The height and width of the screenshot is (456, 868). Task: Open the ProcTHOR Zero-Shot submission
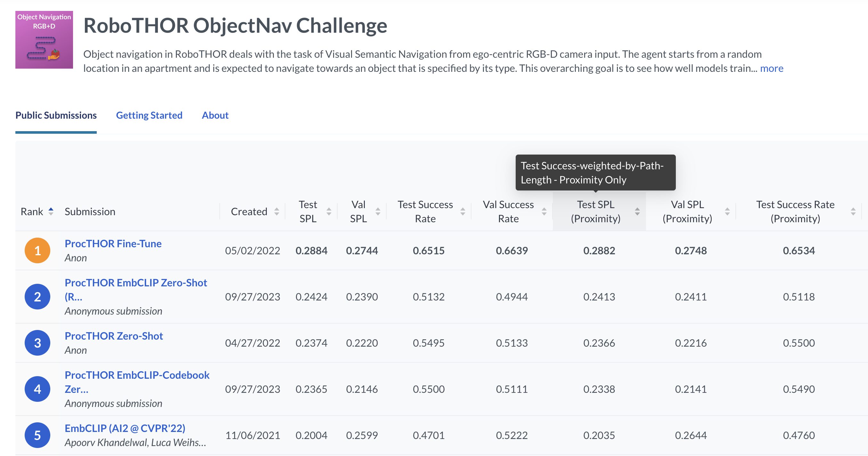click(x=114, y=336)
